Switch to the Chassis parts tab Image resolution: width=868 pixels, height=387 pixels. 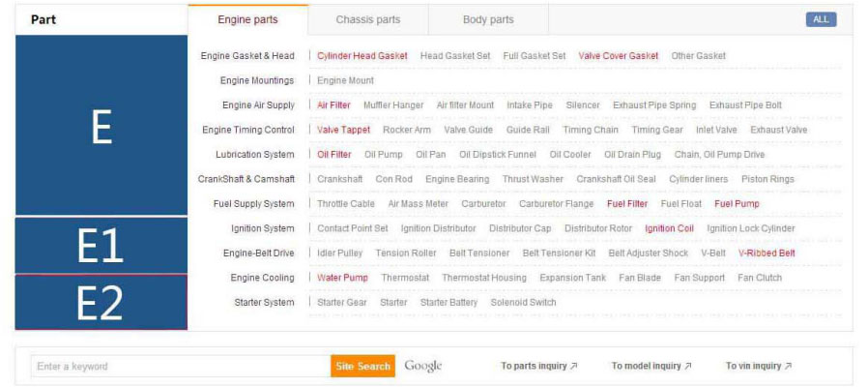pos(367,19)
